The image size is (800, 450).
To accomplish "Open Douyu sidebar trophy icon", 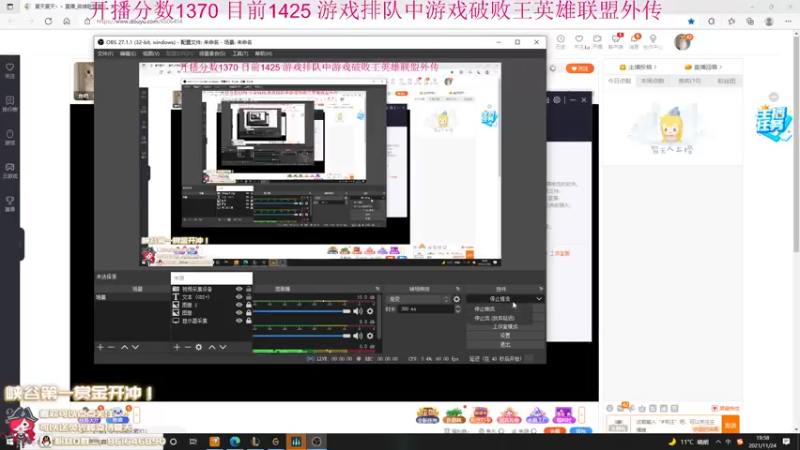I will pos(10,204).
